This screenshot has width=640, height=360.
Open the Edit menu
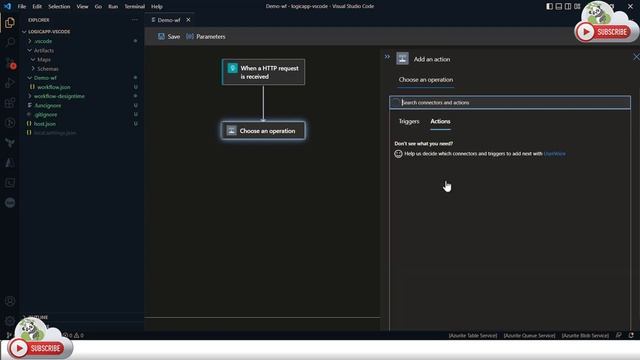(x=37, y=6)
